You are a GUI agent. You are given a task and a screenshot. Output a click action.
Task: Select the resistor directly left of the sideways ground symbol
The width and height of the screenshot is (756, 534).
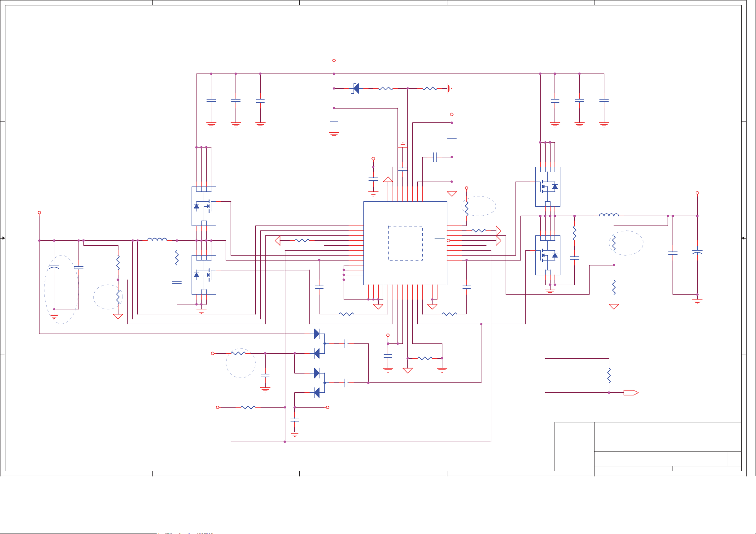point(430,89)
